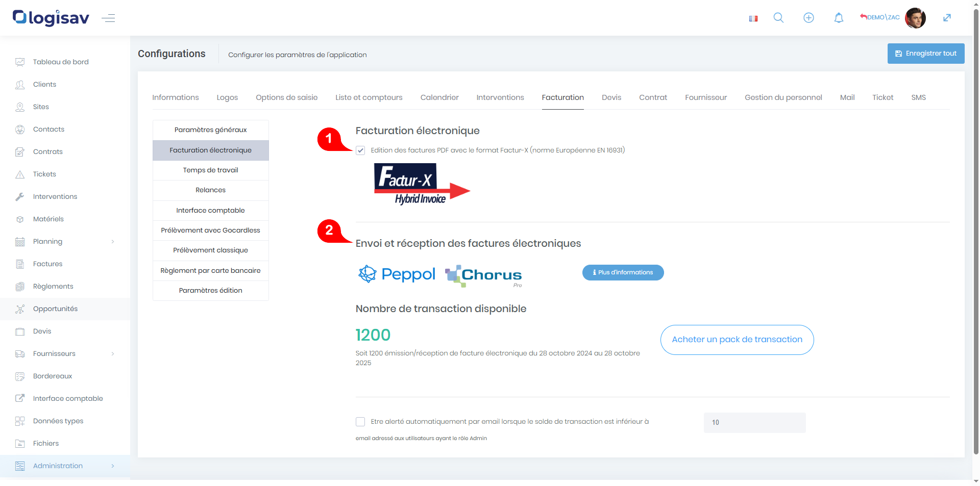Toggle fullscreen with the expand arrows icon

point(947,18)
